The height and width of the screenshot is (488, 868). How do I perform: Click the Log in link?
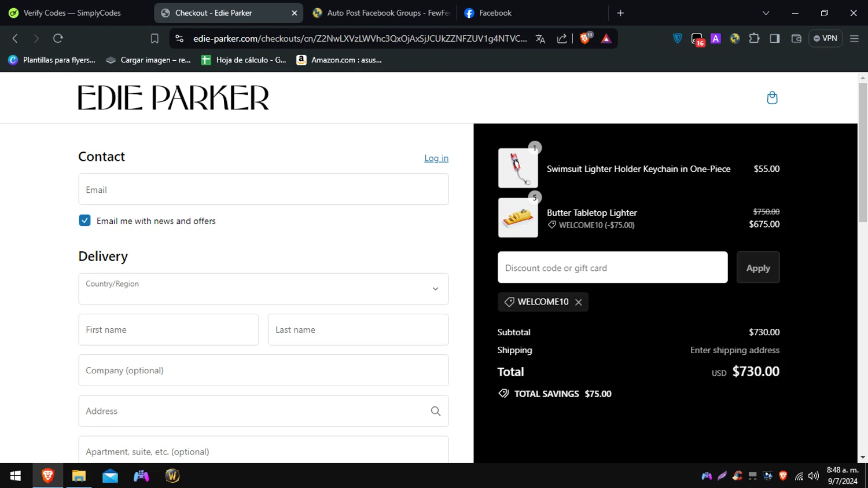(x=436, y=158)
